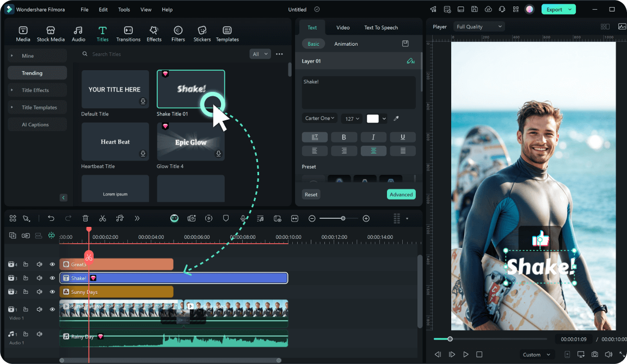
Task: Delete selected clip with trash icon
Action: tap(85, 218)
